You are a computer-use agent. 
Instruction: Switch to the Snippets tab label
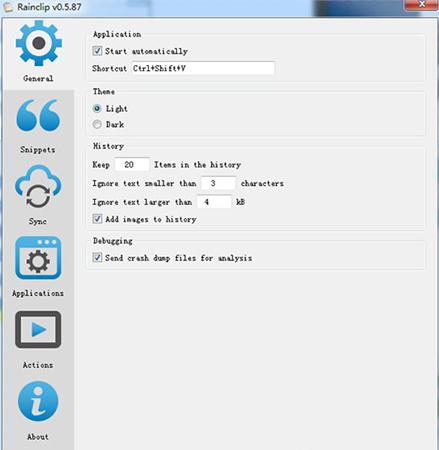pos(38,149)
